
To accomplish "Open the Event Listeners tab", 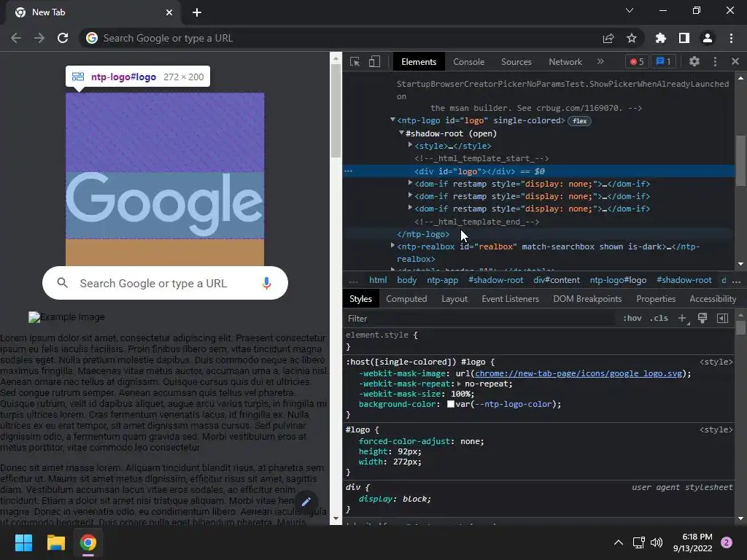I will (x=510, y=299).
